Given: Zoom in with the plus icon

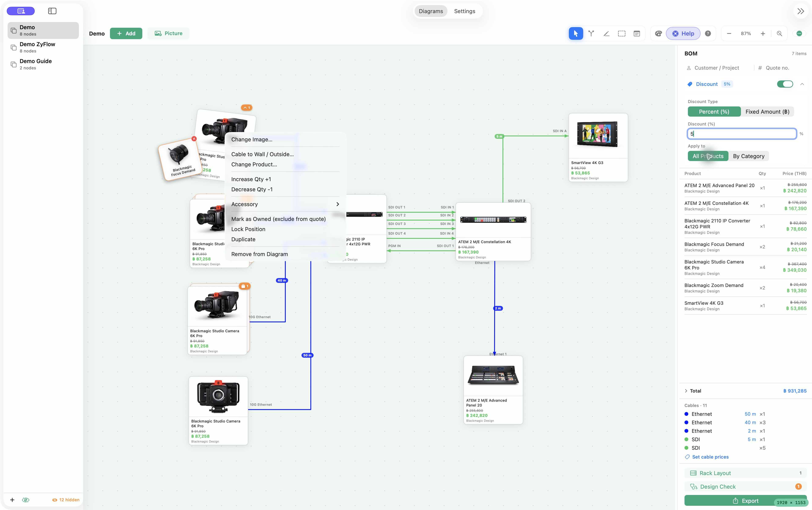Looking at the screenshot, I should tap(763, 33).
